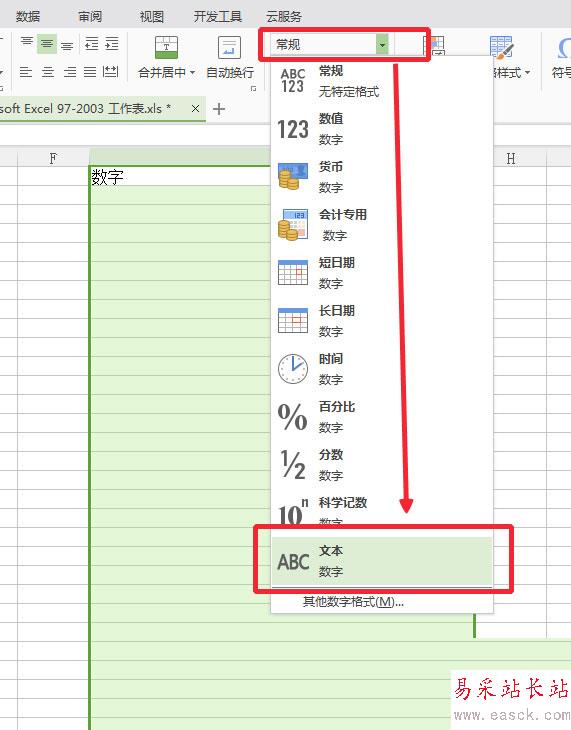This screenshot has width=571, height=730.
Task: Open the alignment settings dialog launcher
Action: [x=254, y=88]
